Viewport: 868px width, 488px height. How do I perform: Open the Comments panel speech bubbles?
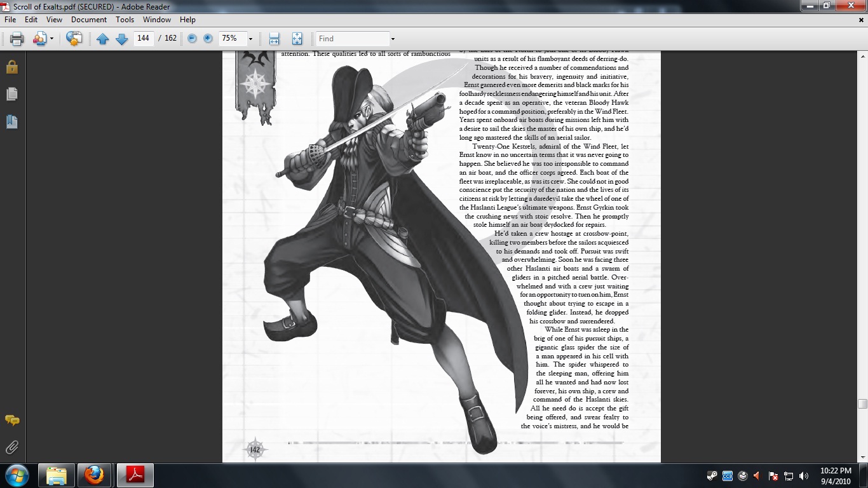tap(12, 420)
